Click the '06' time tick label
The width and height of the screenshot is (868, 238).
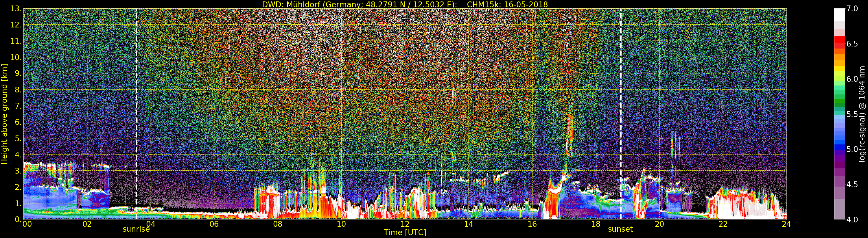214,224
